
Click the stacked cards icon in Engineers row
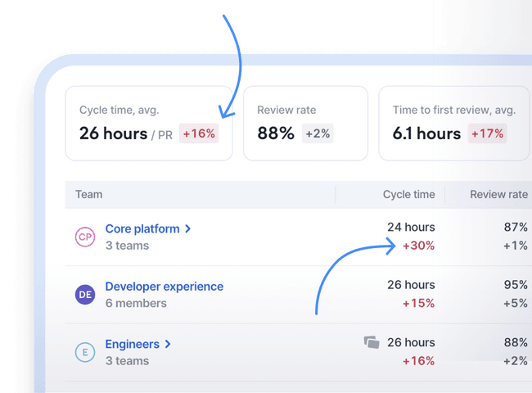pyautogui.click(x=372, y=342)
